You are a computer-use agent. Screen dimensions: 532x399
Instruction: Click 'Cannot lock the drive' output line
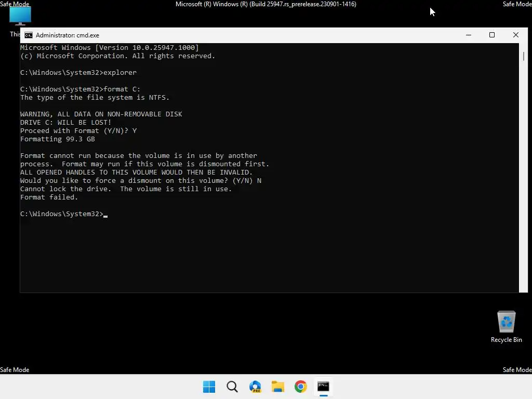tap(126, 189)
